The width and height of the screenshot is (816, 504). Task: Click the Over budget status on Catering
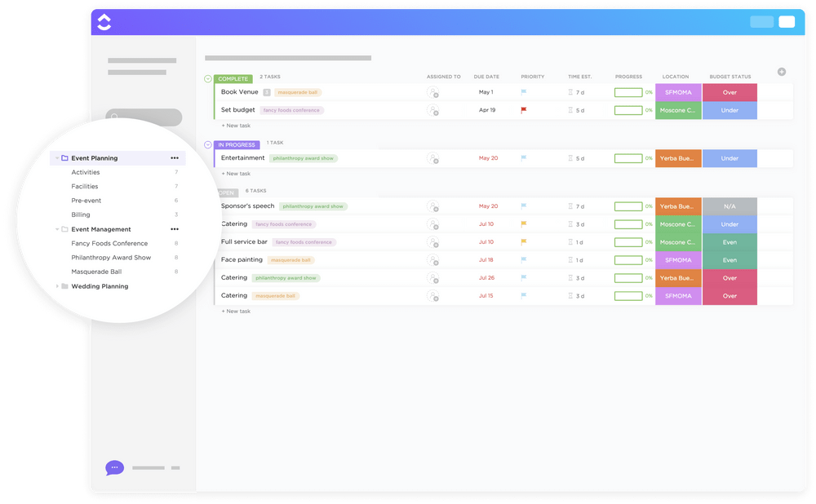(x=730, y=277)
